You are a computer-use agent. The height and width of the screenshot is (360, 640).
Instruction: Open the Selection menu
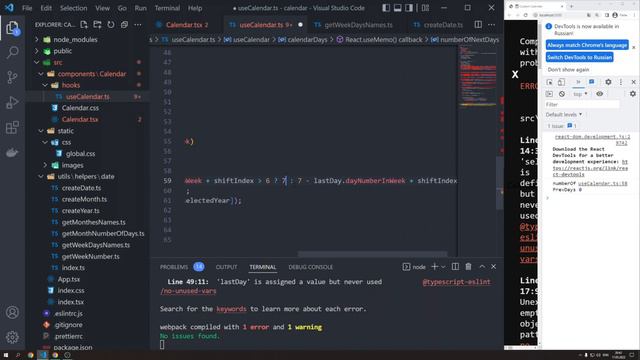click(x=73, y=8)
